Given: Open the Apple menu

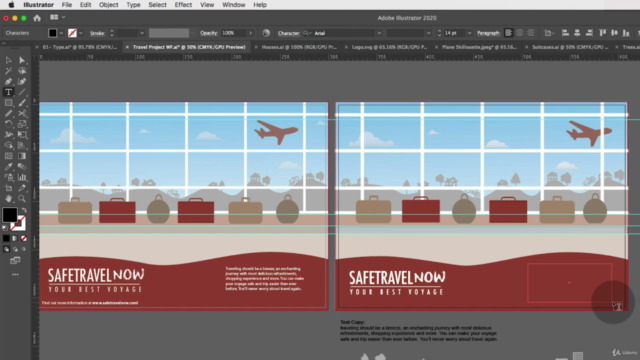Looking at the screenshot, I should (11, 5).
